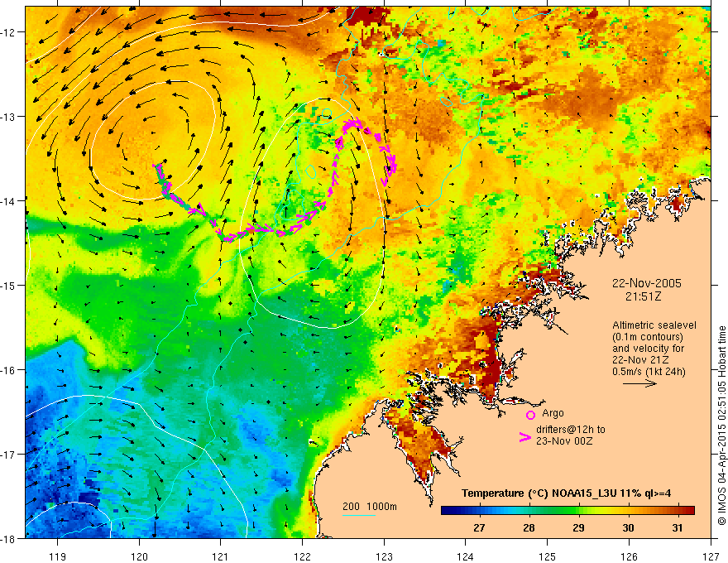Click the '(0.1m contours)' legend text
This screenshot has width=728, height=563.
(648, 337)
